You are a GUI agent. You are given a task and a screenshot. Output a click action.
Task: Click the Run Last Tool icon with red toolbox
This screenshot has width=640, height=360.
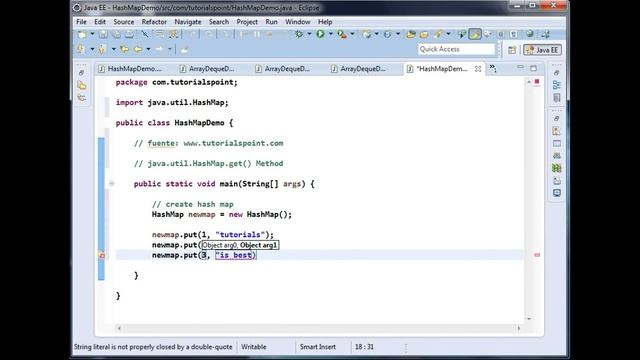point(342,35)
